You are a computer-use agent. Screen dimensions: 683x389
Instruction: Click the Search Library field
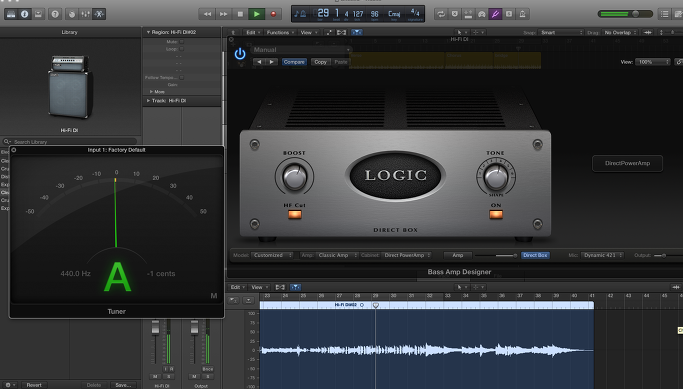[70, 142]
